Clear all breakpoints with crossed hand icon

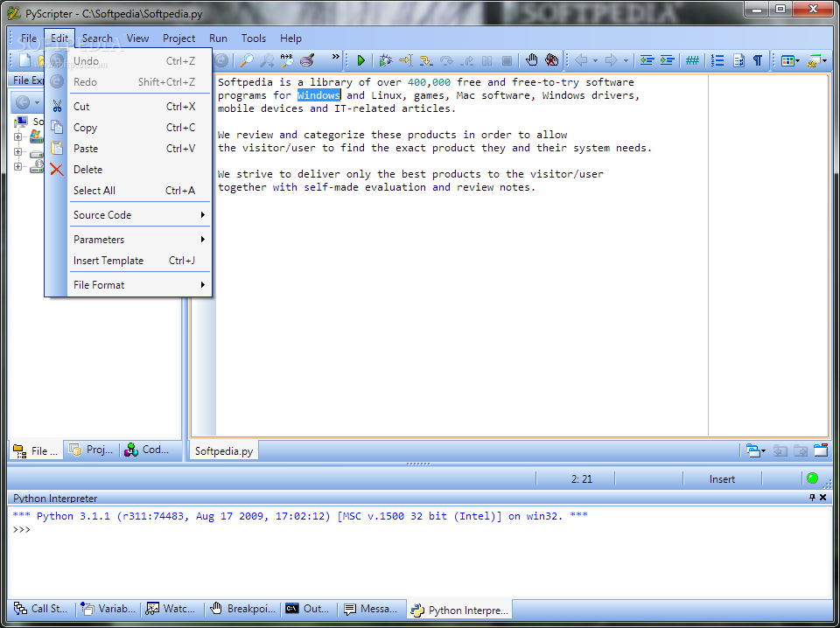[552, 60]
